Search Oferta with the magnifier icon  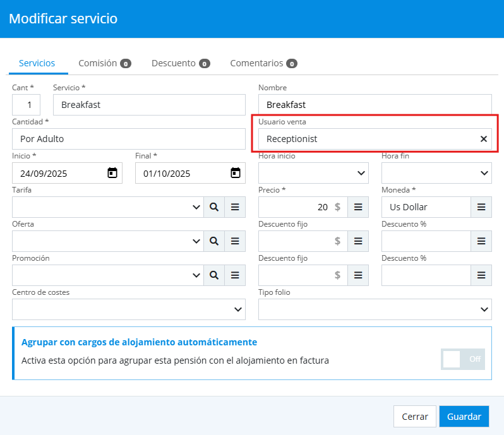coord(214,241)
